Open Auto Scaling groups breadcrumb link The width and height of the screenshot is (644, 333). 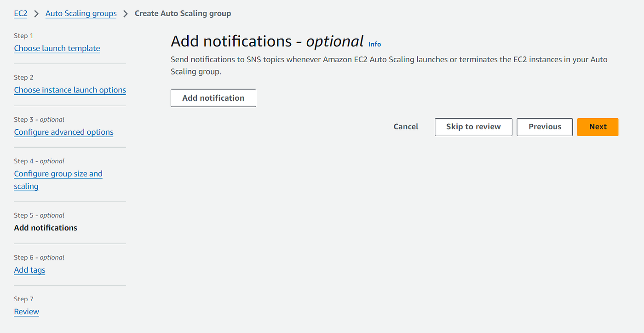pos(81,14)
